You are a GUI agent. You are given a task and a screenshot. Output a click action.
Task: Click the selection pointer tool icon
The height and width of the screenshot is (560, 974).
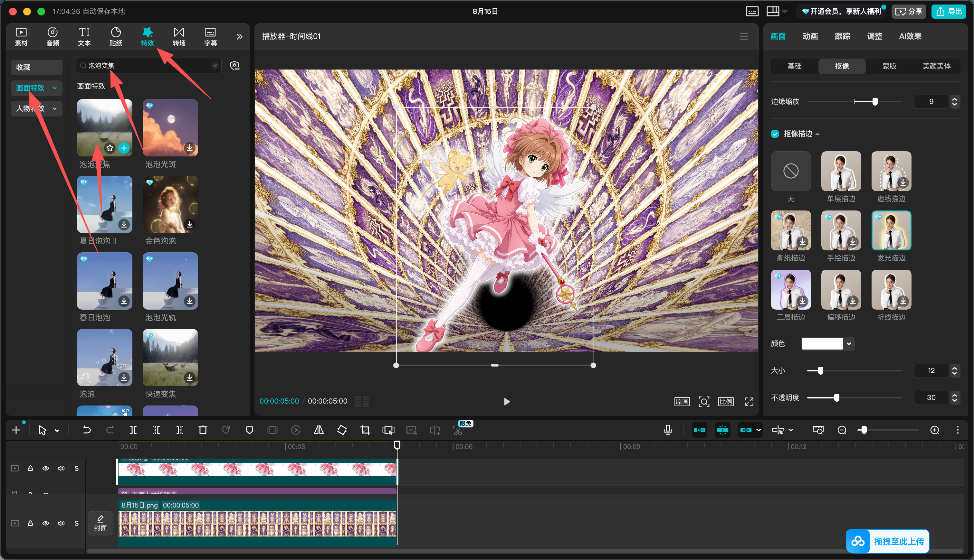(x=42, y=430)
